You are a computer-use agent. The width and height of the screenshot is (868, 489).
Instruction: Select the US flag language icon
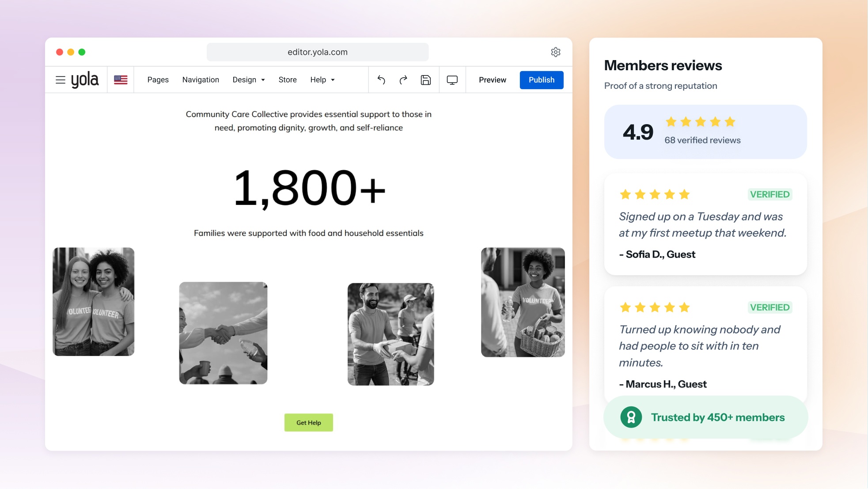click(121, 80)
